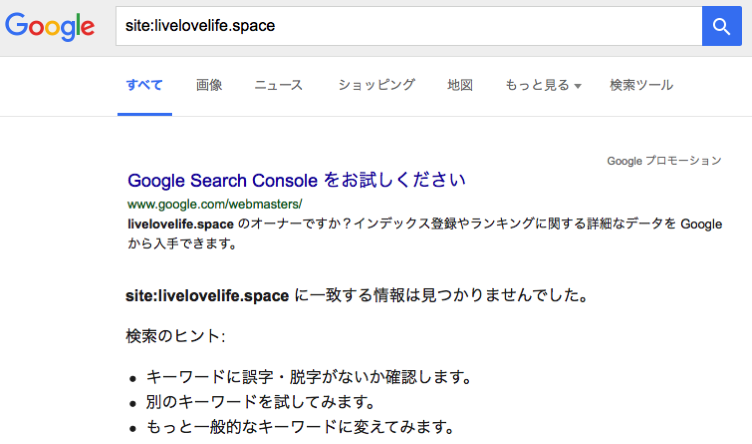
Task: Click the Google logo
Action: point(50,26)
